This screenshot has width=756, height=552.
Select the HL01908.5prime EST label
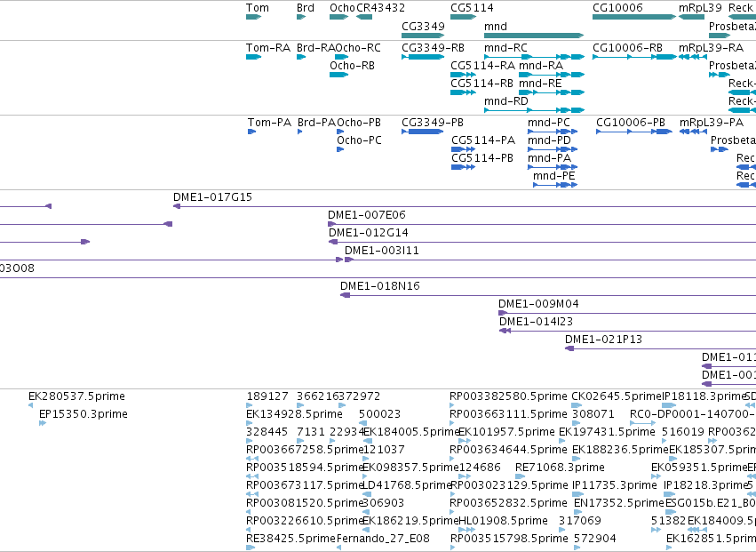tap(503, 522)
